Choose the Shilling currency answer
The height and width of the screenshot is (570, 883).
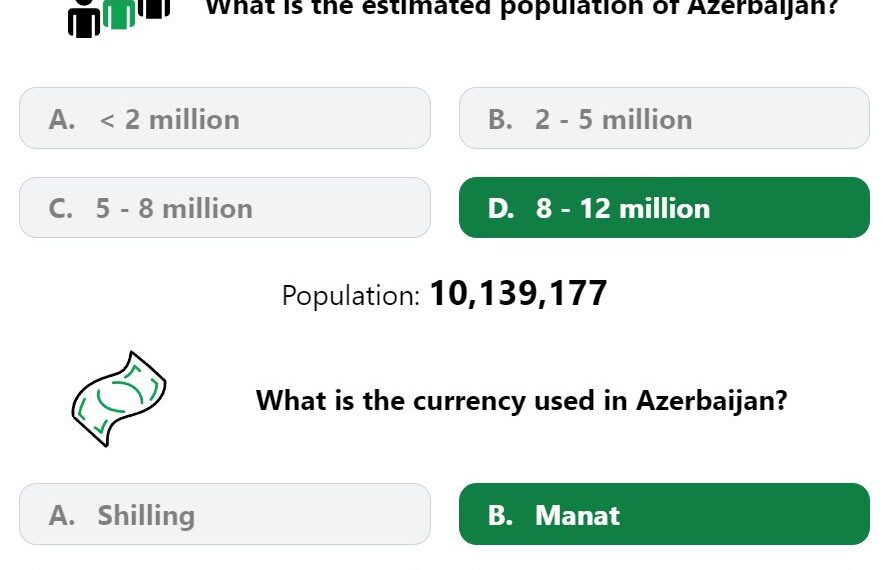pos(225,514)
